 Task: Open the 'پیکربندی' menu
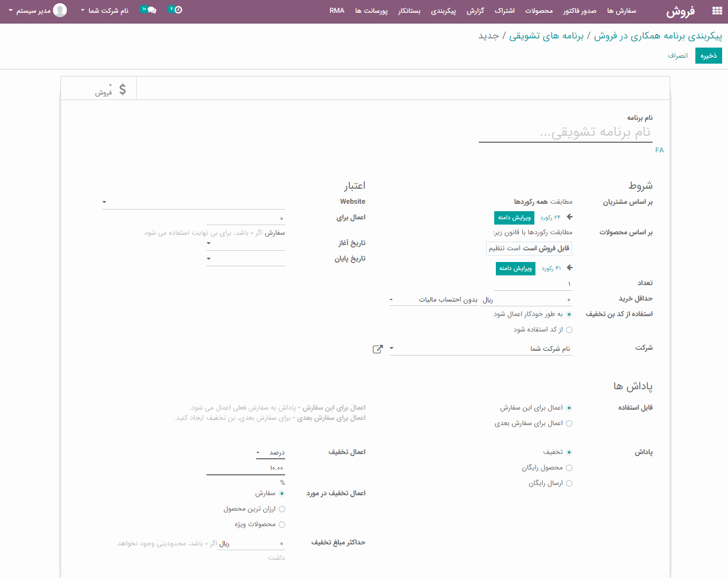443,11
